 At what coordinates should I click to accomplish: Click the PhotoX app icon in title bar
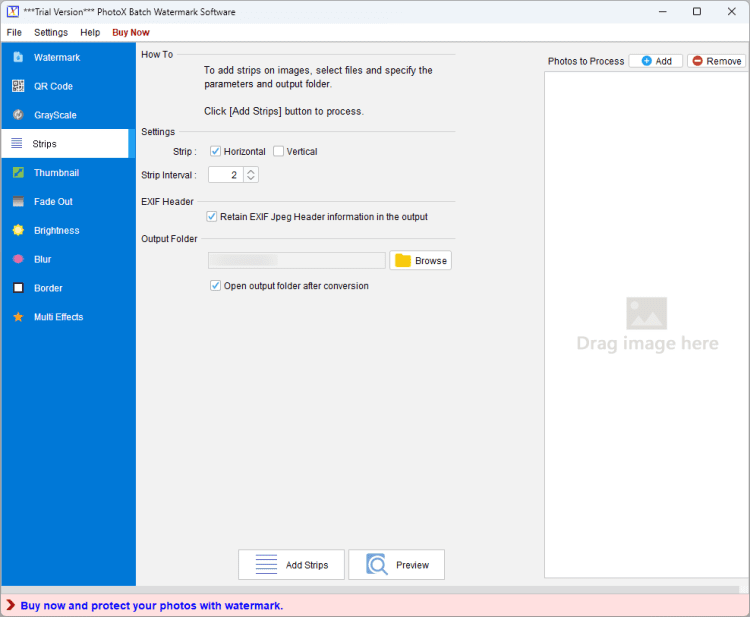[x=13, y=11]
